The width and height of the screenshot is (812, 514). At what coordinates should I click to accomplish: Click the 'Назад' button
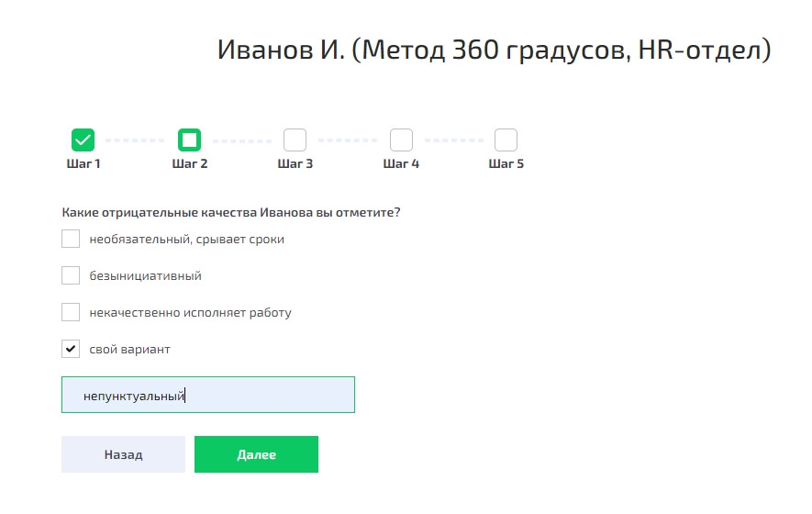[123, 454]
